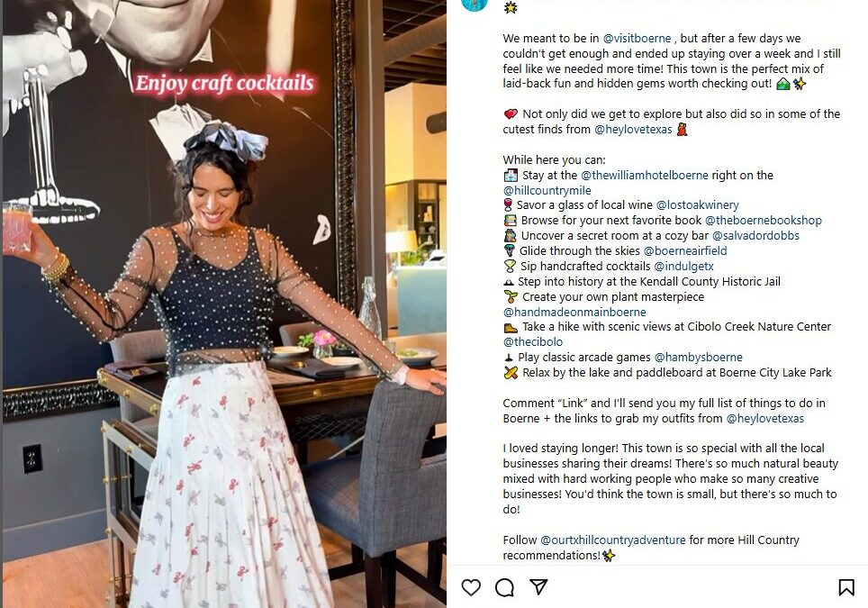Open the @salvadordobbs mention
Viewport: 868px width, 608px height.
[x=755, y=235]
